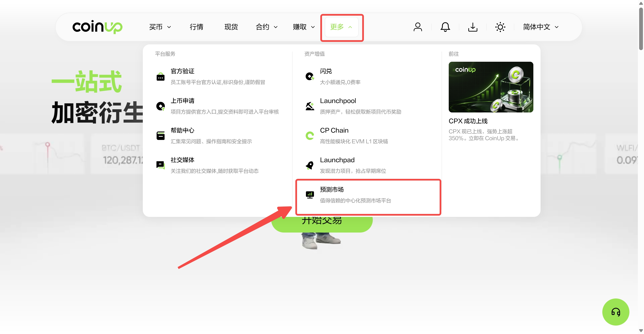
Task: Click the Launchpool icon
Action: coord(310,106)
